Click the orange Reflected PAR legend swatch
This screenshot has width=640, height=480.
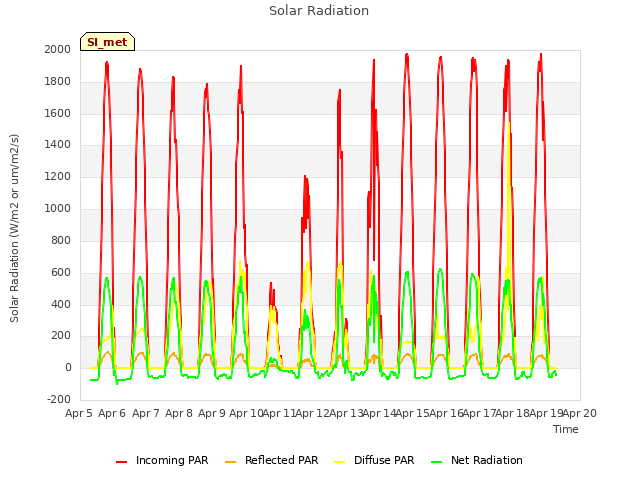click(x=231, y=462)
